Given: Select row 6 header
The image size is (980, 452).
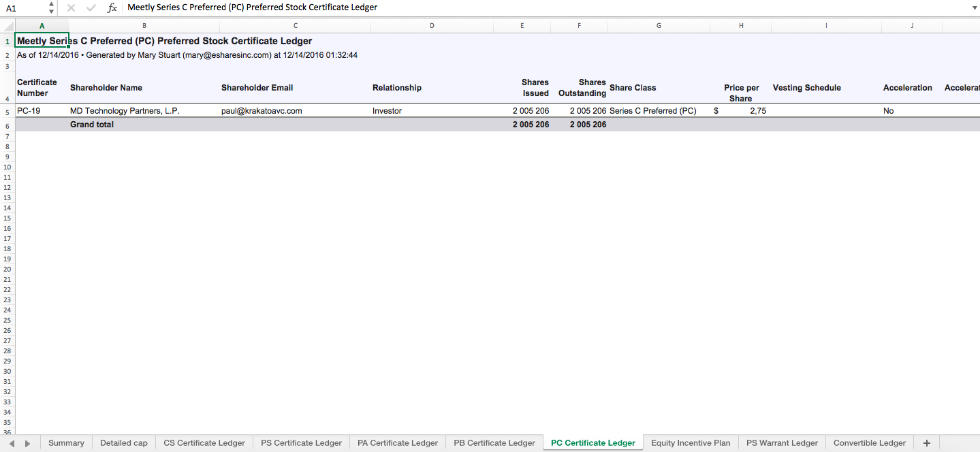Looking at the screenshot, I should pyautogui.click(x=7, y=125).
